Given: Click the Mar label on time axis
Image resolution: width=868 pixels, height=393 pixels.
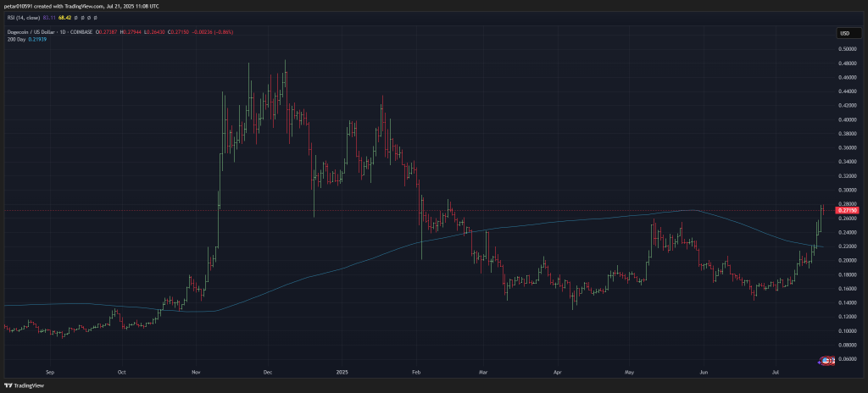Looking at the screenshot, I should point(483,373).
